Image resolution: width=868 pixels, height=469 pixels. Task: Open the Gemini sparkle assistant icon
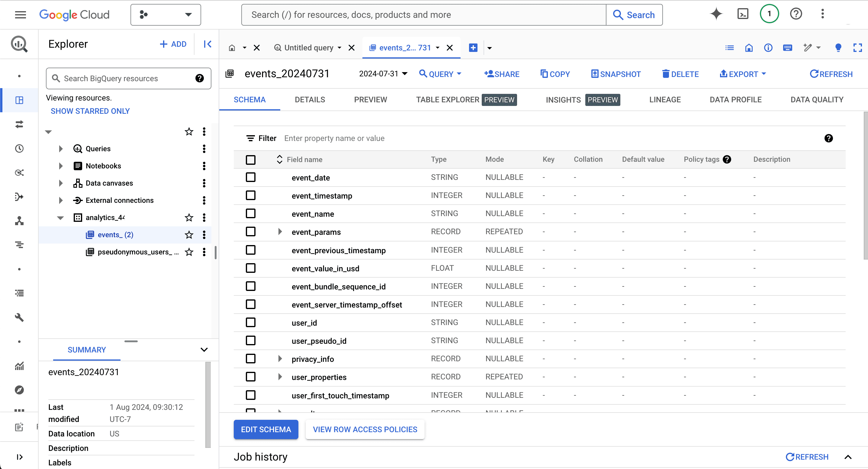[x=716, y=14]
